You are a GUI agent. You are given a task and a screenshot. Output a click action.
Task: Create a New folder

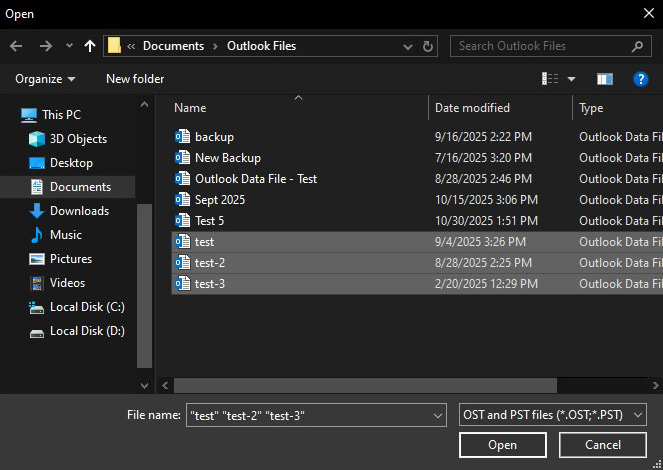click(x=135, y=79)
